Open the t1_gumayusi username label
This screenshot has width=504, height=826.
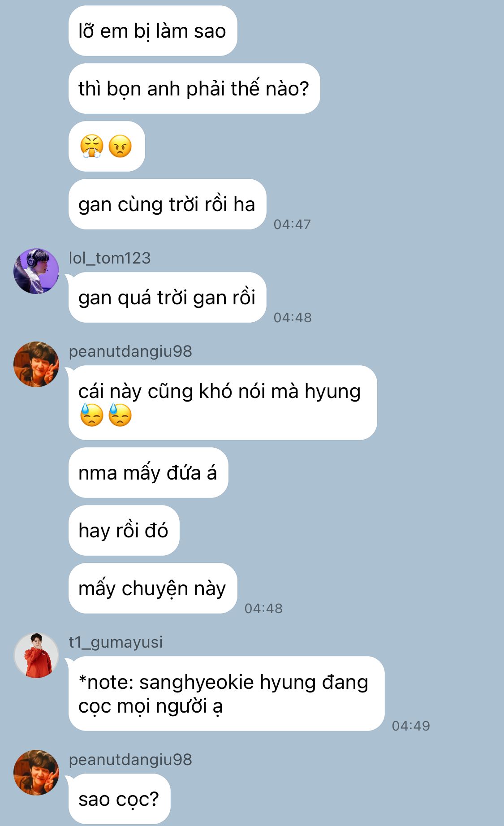point(116,642)
